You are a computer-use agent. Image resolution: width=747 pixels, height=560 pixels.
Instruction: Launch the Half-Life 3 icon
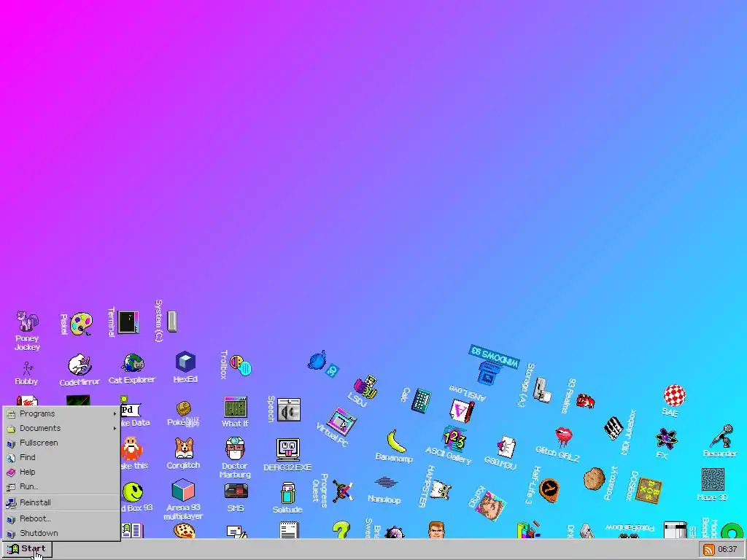coord(549,490)
